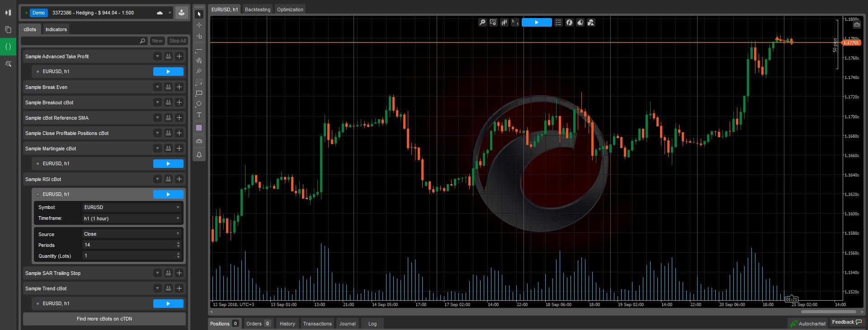The height and width of the screenshot is (330, 868).
Task: Build Sample SAR Trailing Stop cBot
Action: point(168,273)
